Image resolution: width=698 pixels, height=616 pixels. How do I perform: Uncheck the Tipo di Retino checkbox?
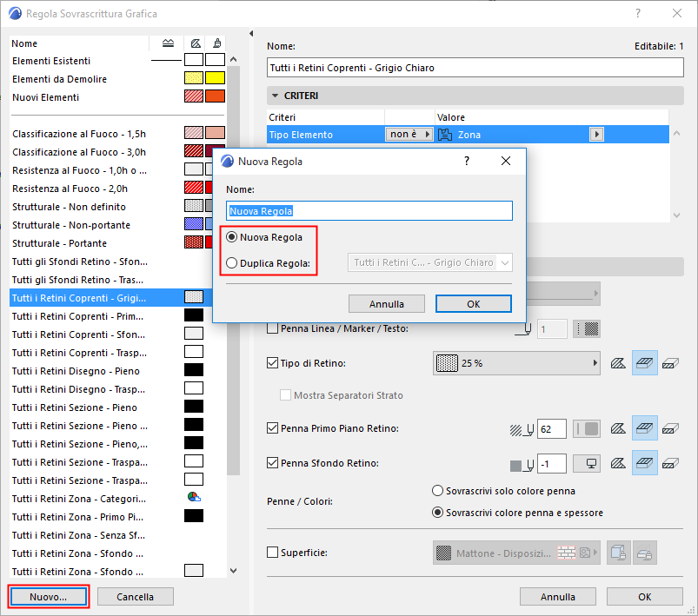pyautogui.click(x=272, y=363)
